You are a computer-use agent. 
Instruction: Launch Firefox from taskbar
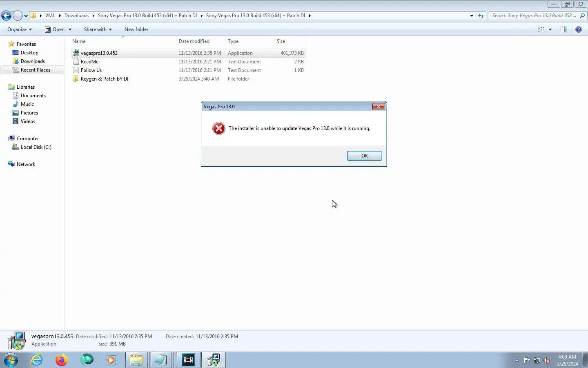(62, 360)
